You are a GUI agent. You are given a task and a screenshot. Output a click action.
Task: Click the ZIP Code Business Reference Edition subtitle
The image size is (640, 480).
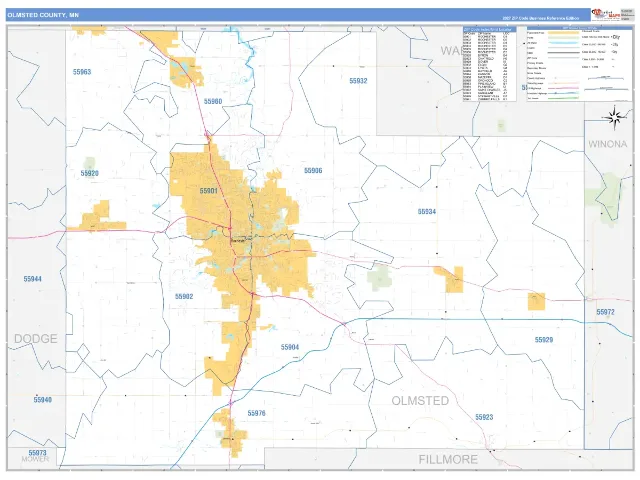click(540, 18)
